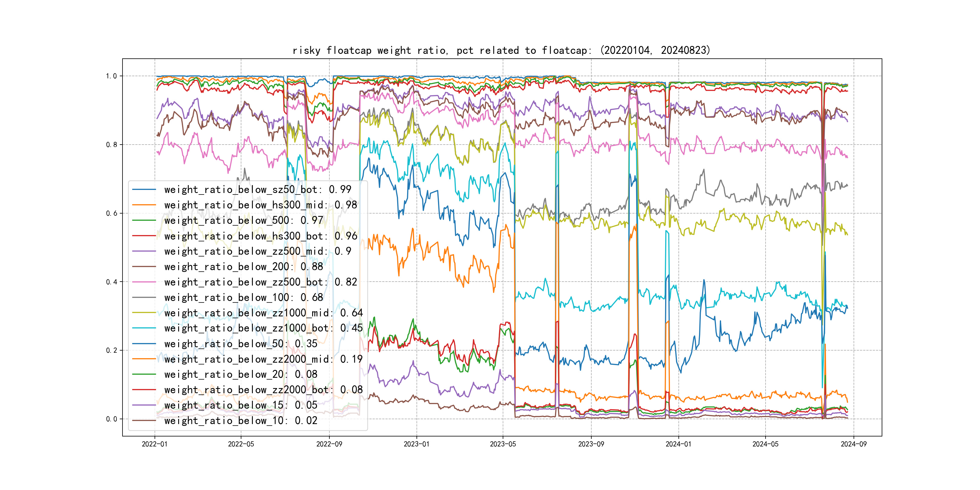
Task: Click the 2023-01 x-axis tick label
Action: pyautogui.click(x=416, y=444)
